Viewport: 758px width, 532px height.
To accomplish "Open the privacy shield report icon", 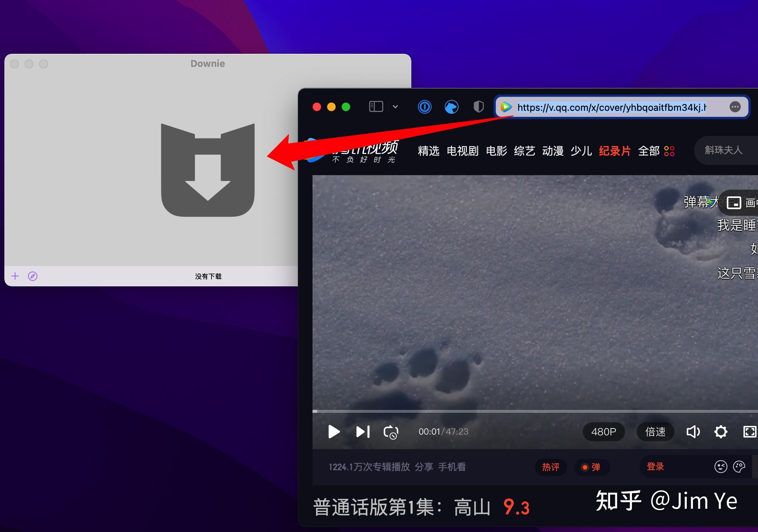I will click(479, 107).
